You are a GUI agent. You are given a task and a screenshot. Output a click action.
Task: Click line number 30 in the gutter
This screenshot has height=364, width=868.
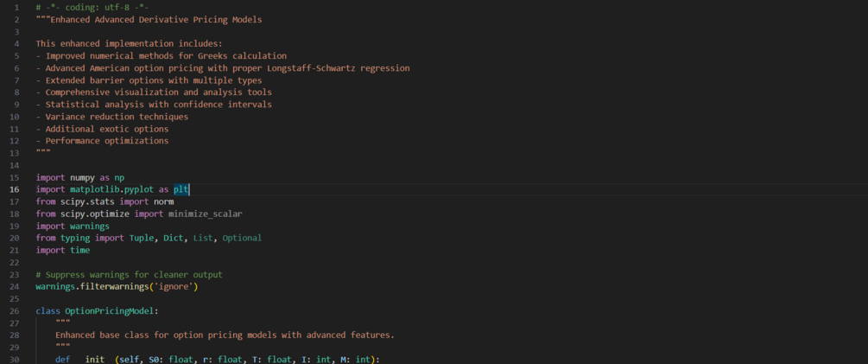[x=15, y=360]
